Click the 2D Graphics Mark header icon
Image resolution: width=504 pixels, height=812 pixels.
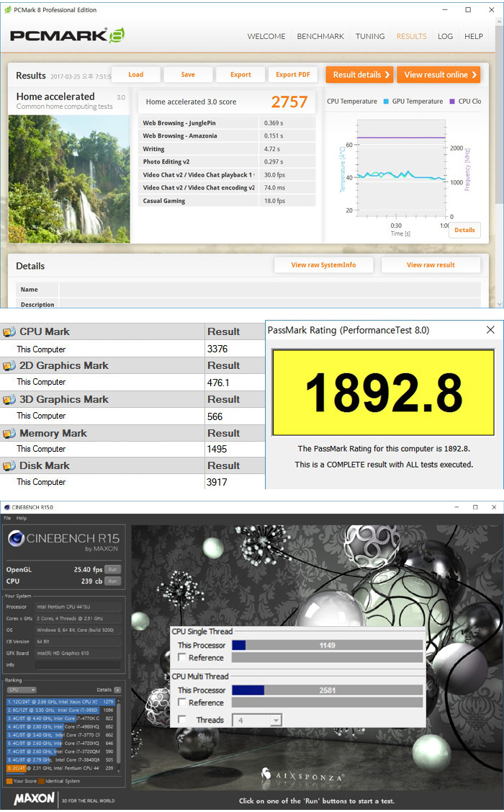pos(9,366)
